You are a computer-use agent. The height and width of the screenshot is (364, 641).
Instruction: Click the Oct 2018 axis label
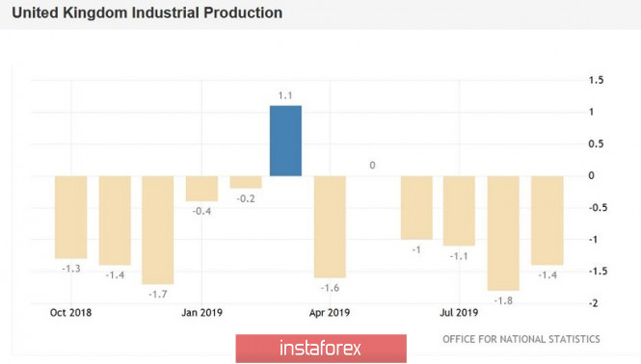70,313
